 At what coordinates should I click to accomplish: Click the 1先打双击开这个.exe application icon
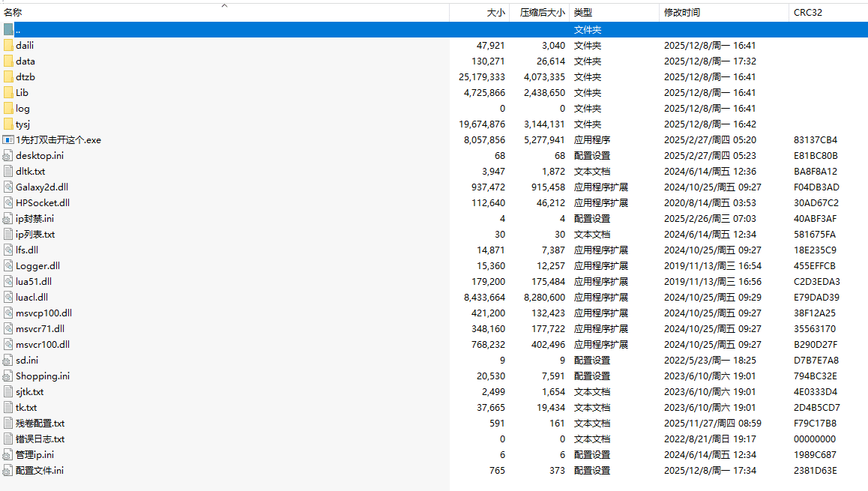(8, 139)
